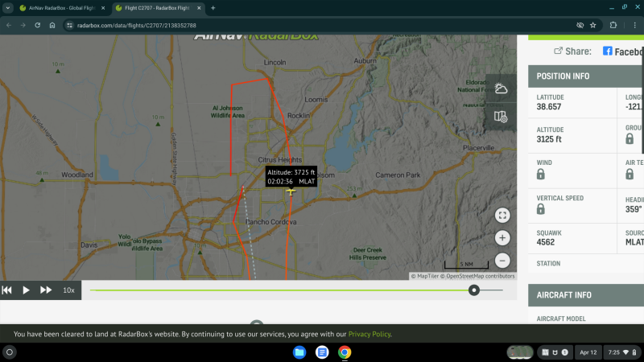Click the playback timeline slider handle
The width and height of the screenshot is (644, 362).
click(474, 290)
